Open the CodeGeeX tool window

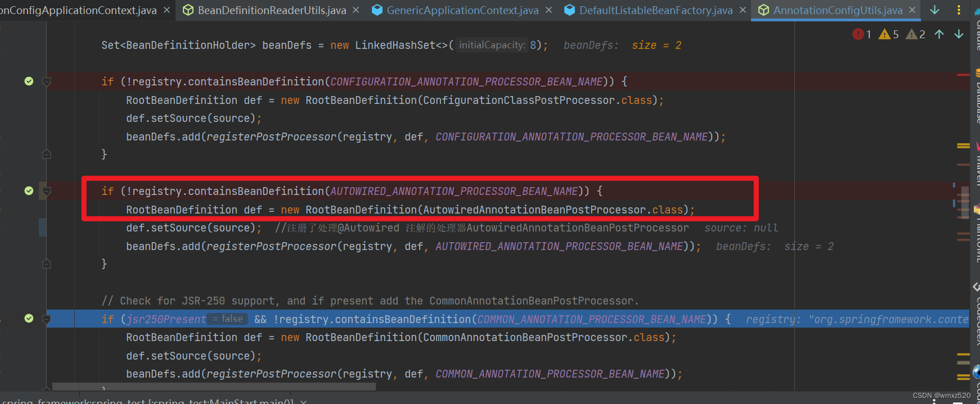click(977, 315)
